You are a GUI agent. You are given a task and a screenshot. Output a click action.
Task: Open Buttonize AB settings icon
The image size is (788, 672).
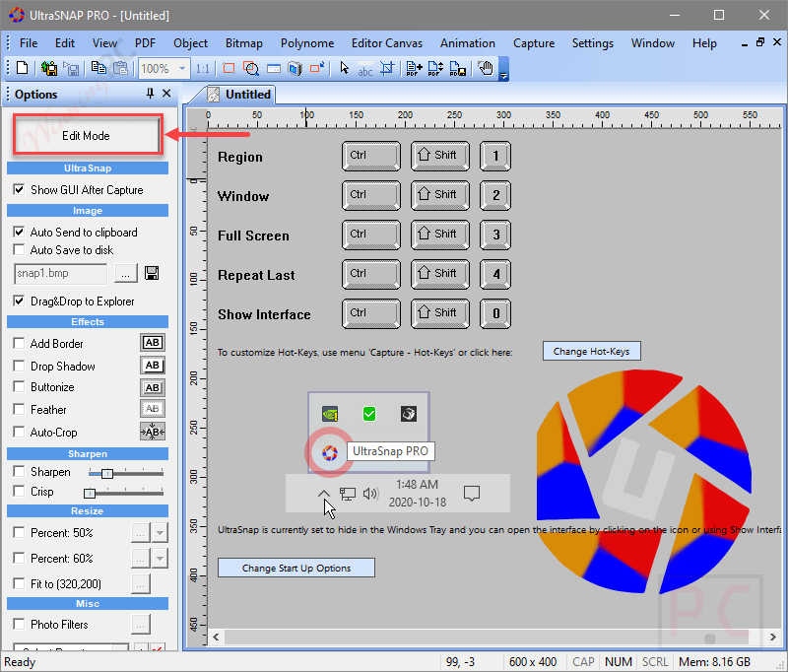153,387
